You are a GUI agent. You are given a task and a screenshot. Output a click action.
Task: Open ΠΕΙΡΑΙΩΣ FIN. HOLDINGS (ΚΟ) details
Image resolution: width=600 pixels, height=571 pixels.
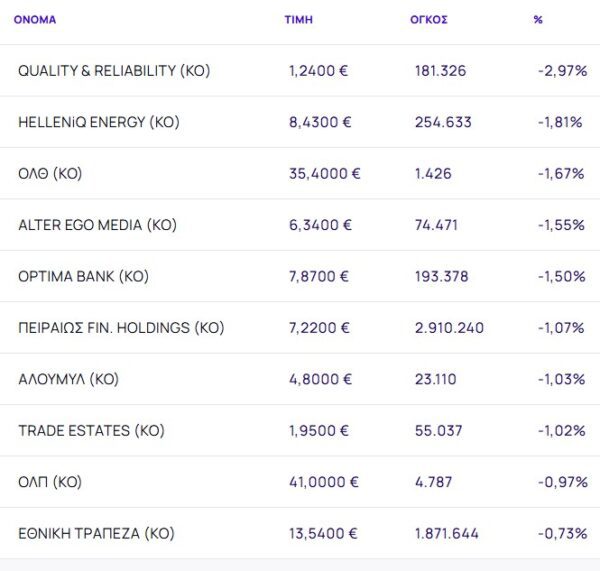(121, 328)
